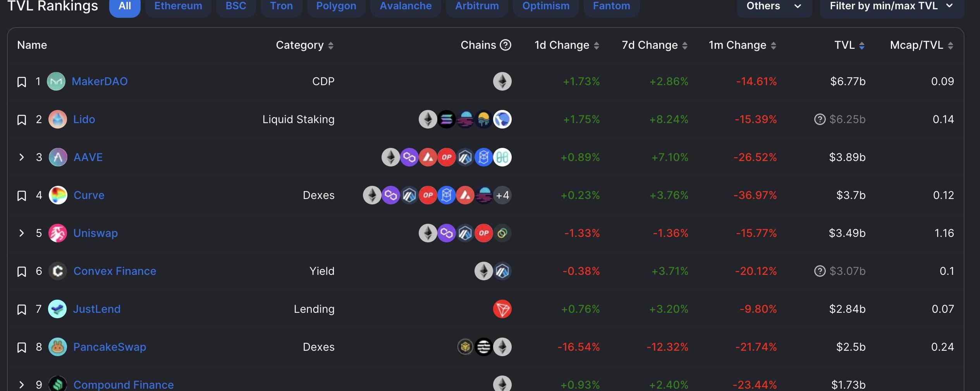Expand the Uniswap row

pos(22,233)
